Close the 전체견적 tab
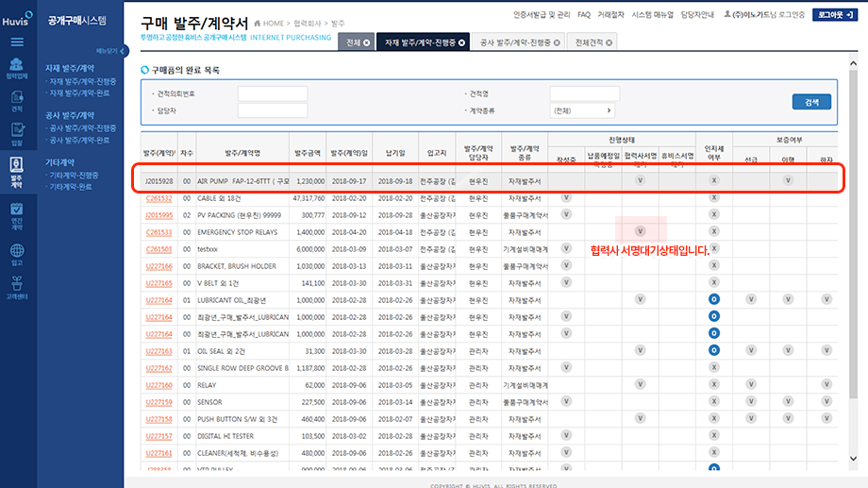 [609, 42]
